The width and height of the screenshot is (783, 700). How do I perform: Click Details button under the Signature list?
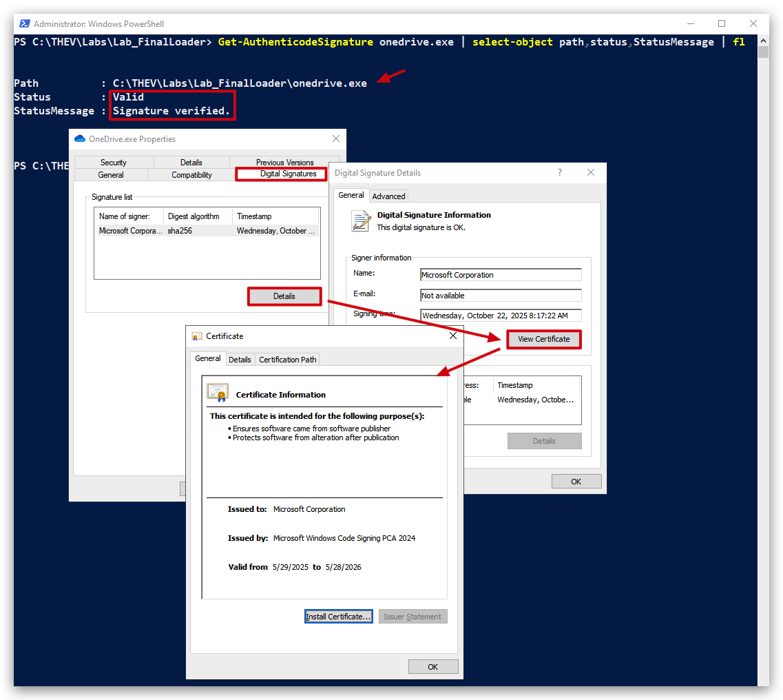[284, 296]
